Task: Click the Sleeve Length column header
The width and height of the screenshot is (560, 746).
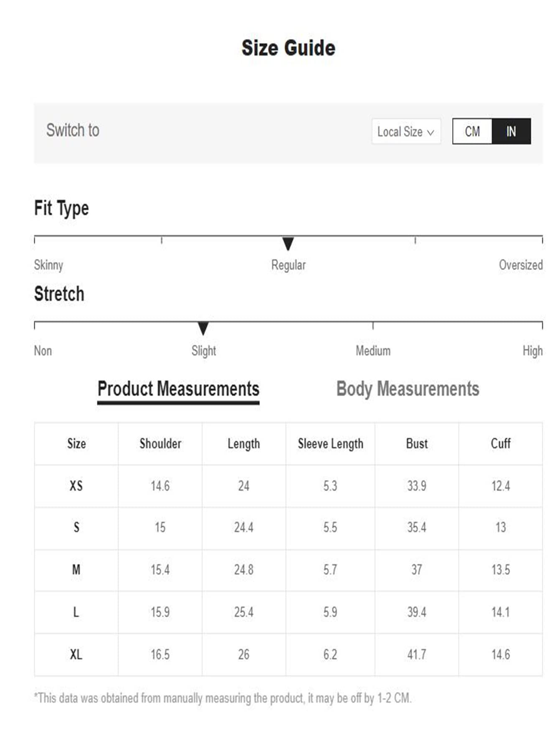Action: click(x=331, y=444)
